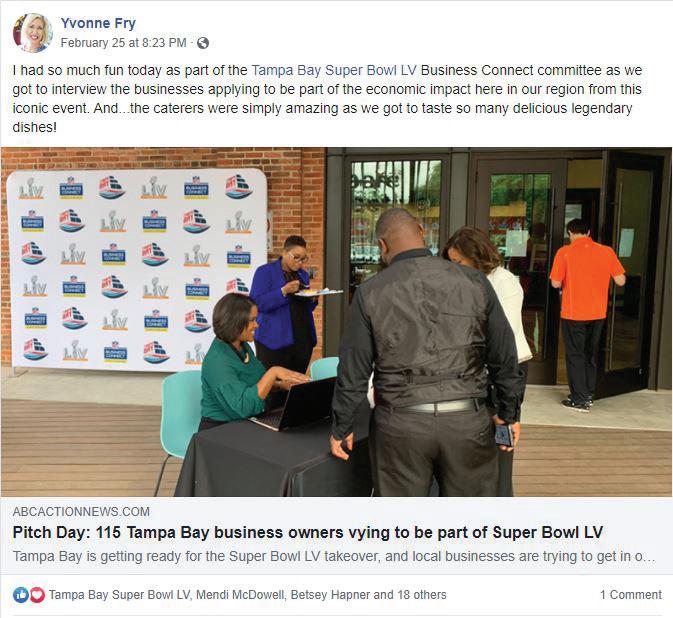Open the Pitch Day article headline
Viewport: 673px width, 618px height.
click(308, 533)
